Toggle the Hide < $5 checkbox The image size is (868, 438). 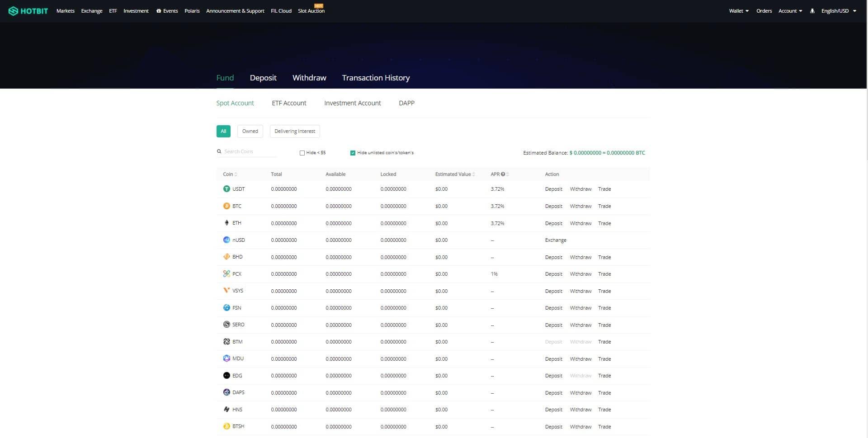302,153
